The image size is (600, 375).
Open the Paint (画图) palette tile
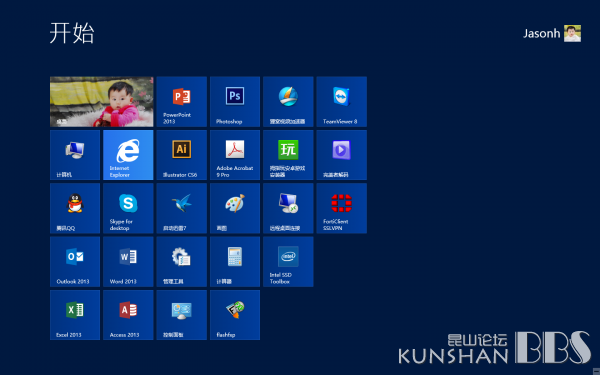pos(235,208)
